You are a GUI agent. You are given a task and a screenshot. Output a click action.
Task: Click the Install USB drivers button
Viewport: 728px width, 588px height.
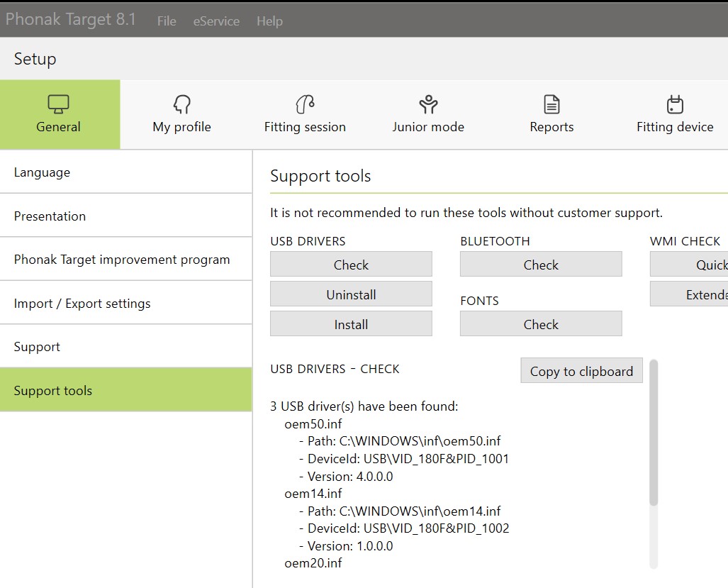coord(351,323)
